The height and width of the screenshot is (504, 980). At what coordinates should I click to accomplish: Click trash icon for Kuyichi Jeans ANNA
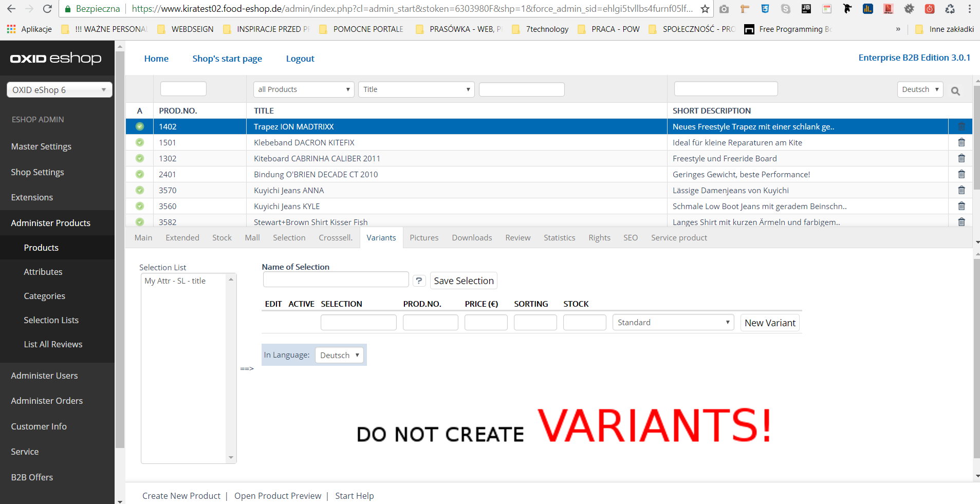961,190
